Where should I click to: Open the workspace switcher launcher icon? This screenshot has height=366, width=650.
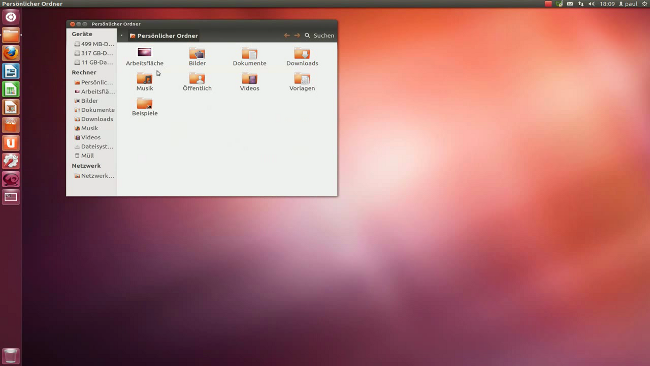pos(11,197)
